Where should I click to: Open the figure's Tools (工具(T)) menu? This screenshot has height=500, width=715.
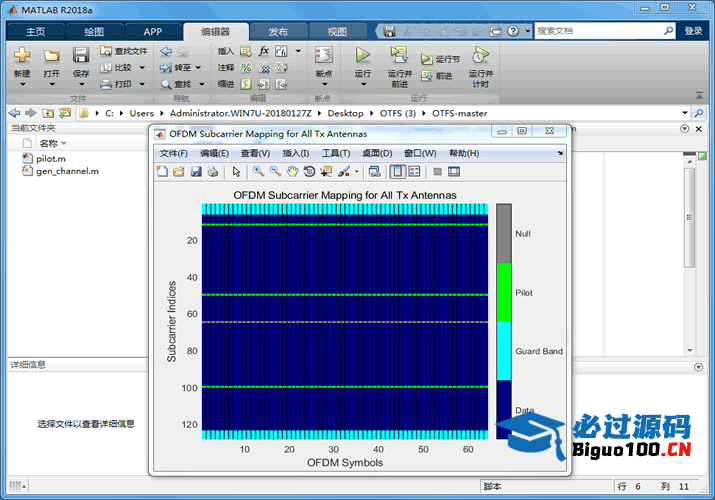click(336, 153)
